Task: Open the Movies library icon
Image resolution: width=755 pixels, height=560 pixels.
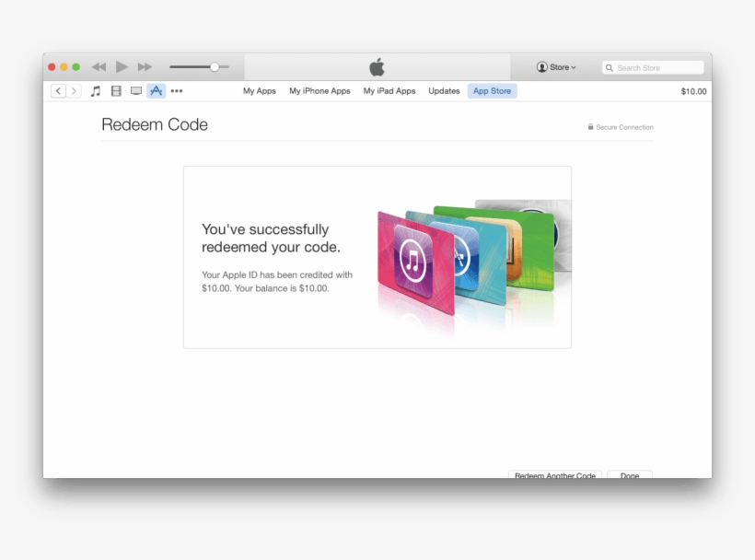Action: click(x=116, y=91)
